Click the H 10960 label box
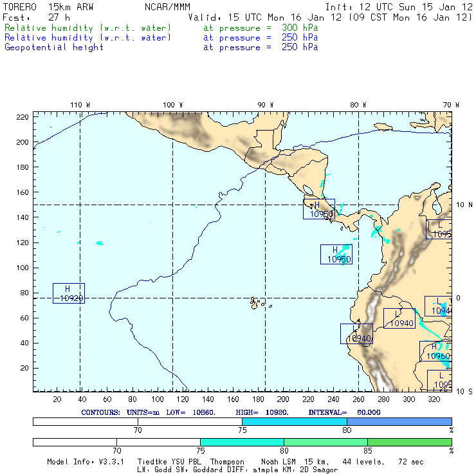476x476 pixels. (x=435, y=351)
